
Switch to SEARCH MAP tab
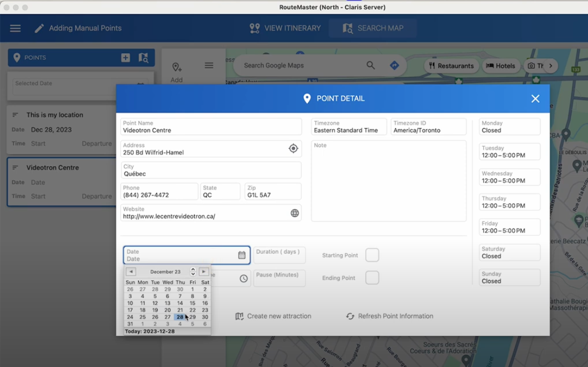(373, 28)
